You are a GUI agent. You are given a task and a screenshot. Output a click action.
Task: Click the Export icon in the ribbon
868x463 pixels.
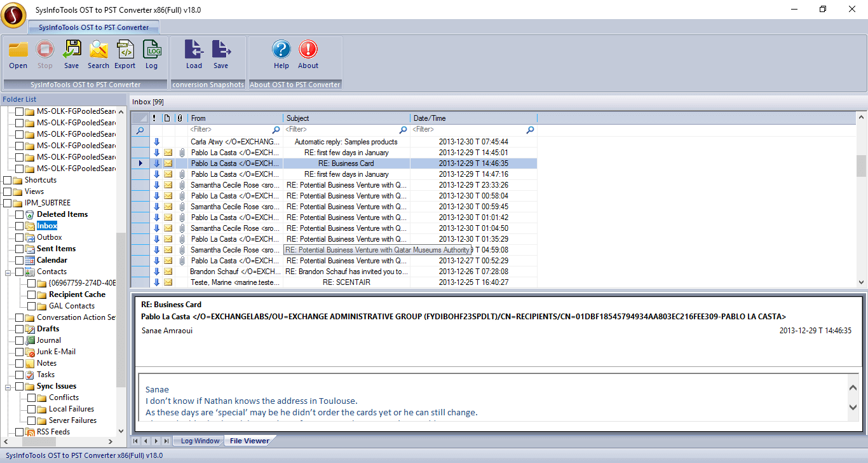point(125,49)
